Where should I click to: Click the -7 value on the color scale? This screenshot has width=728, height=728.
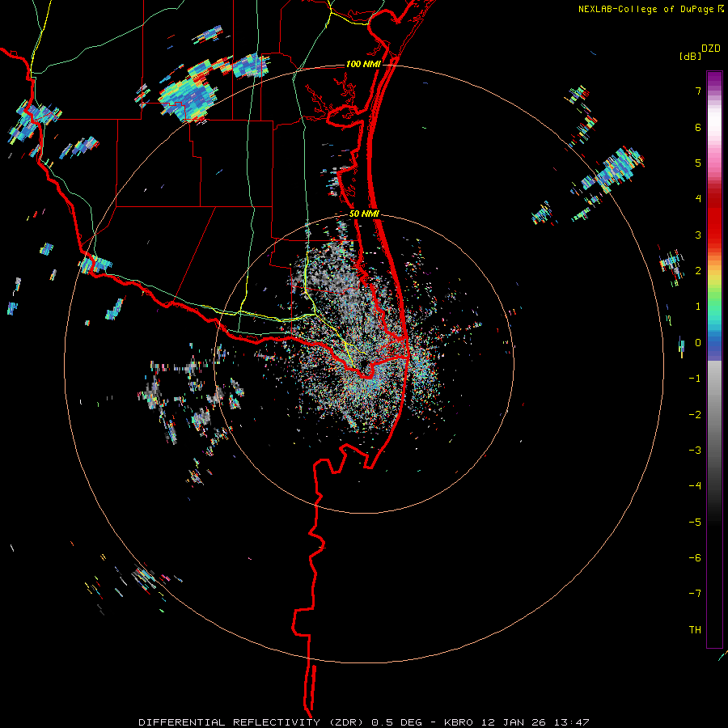point(695,594)
